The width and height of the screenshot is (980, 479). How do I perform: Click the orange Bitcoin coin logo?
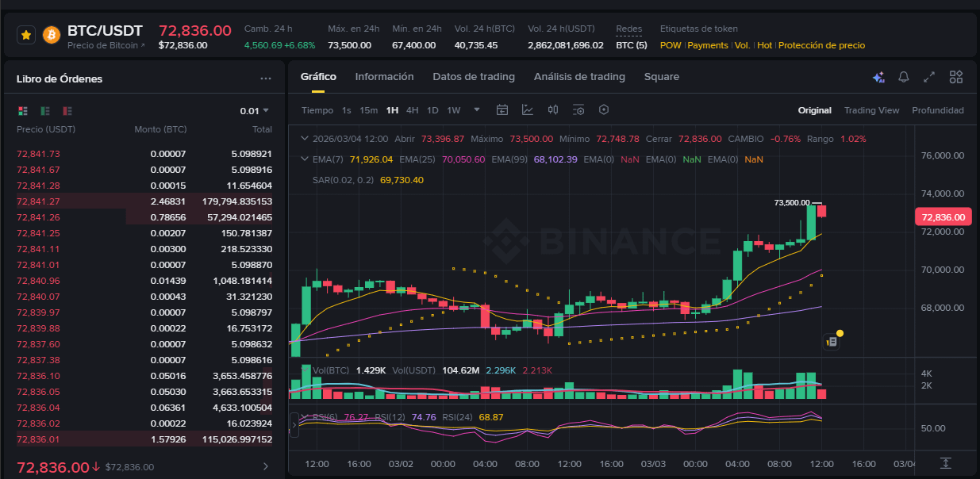pyautogui.click(x=51, y=36)
